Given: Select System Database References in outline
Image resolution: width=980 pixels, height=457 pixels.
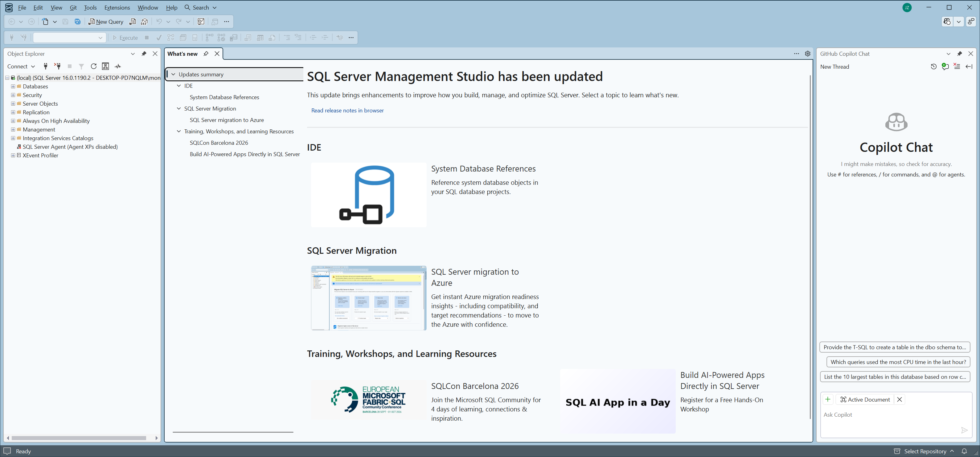Looking at the screenshot, I should (x=224, y=97).
